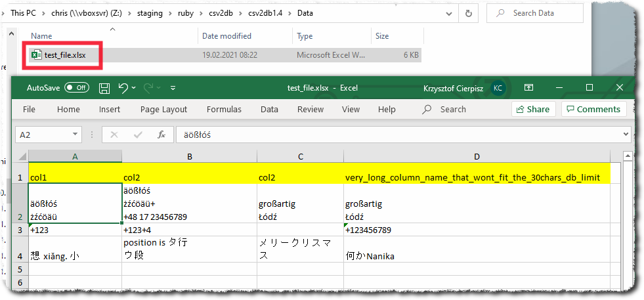This screenshot has height=300, width=644.
Task: Click the KC user account avatar
Action: click(498, 88)
